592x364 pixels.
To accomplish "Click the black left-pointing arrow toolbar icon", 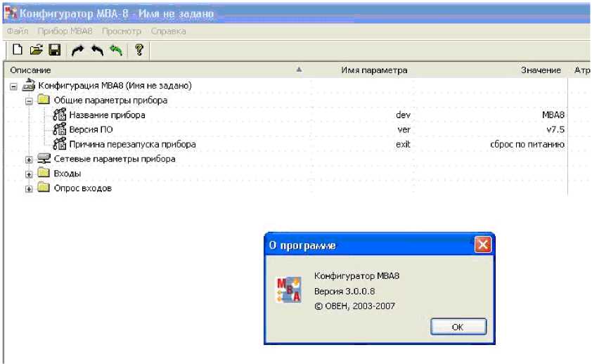I will pyautogui.click(x=97, y=50).
